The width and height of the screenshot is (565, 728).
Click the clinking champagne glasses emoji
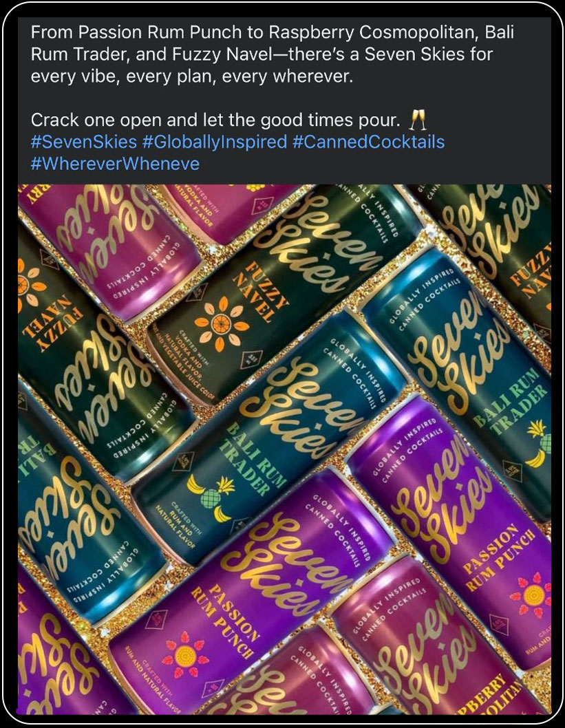(x=418, y=120)
